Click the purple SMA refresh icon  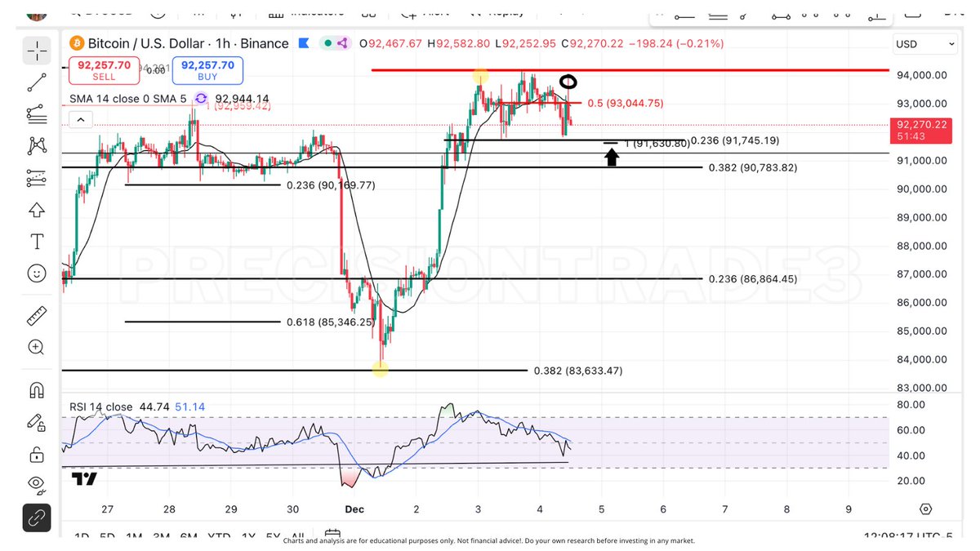pyautogui.click(x=201, y=99)
